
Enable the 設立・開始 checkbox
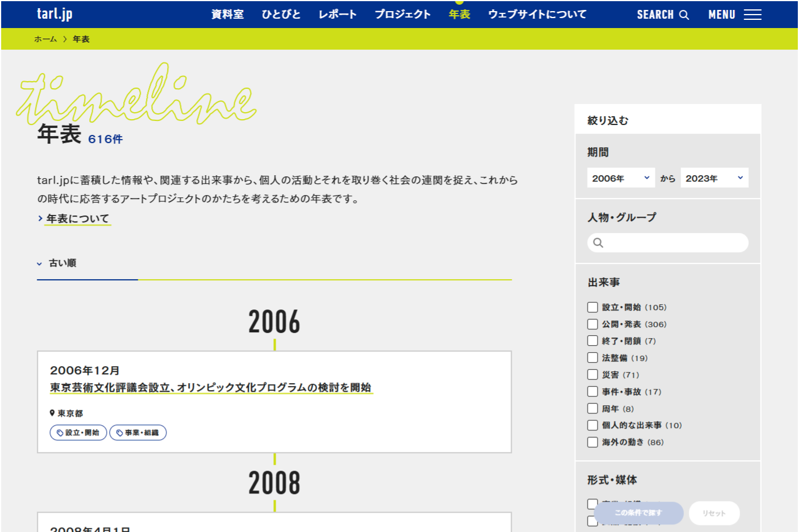(592, 307)
